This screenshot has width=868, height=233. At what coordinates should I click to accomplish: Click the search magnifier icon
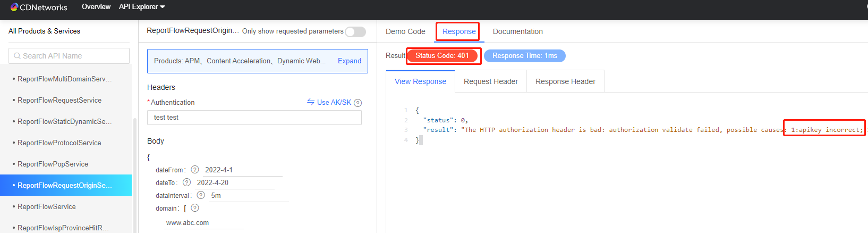[x=18, y=56]
